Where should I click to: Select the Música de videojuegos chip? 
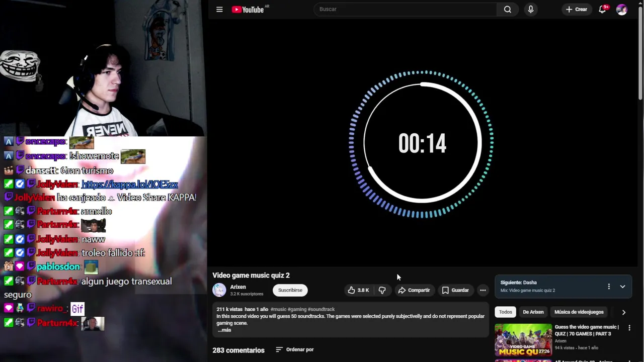point(579,312)
